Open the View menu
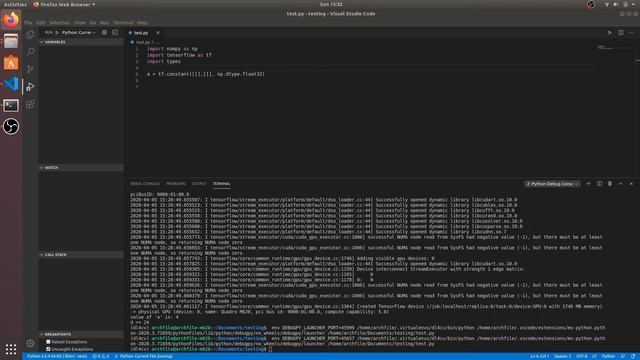640x360 pixels. pos(80,23)
